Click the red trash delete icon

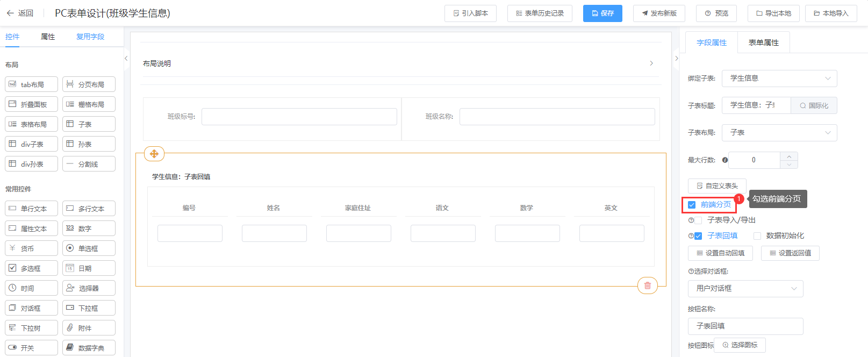[x=647, y=285]
